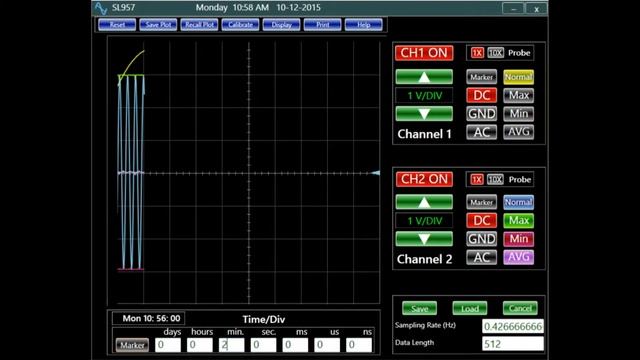Screen dimensions: 640x360
Task: Select DC coupling for Channel 1
Action: tap(482, 96)
